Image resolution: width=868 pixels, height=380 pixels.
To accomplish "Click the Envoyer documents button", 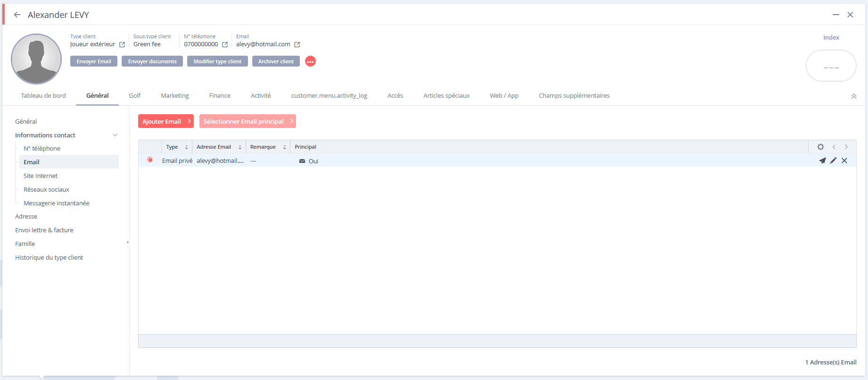I will [152, 61].
